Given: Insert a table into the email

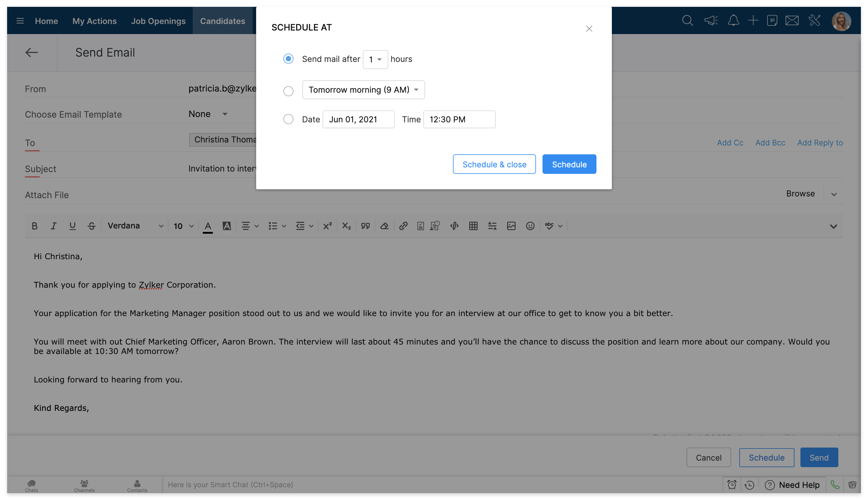Looking at the screenshot, I should click(473, 226).
